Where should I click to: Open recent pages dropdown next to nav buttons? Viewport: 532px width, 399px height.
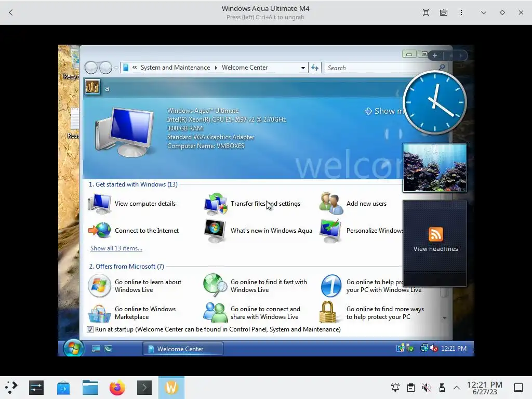pos(116,68)
